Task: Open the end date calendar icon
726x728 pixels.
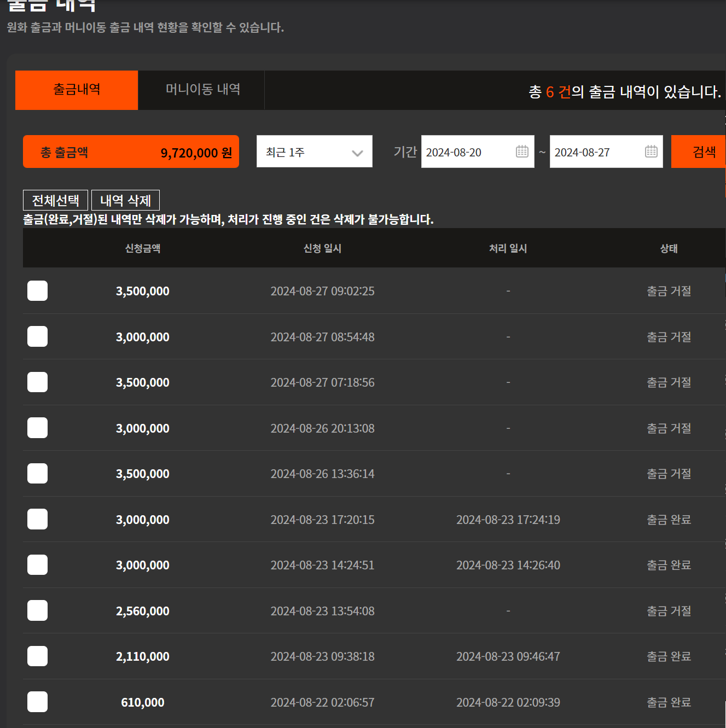Action: pos(651,152)
